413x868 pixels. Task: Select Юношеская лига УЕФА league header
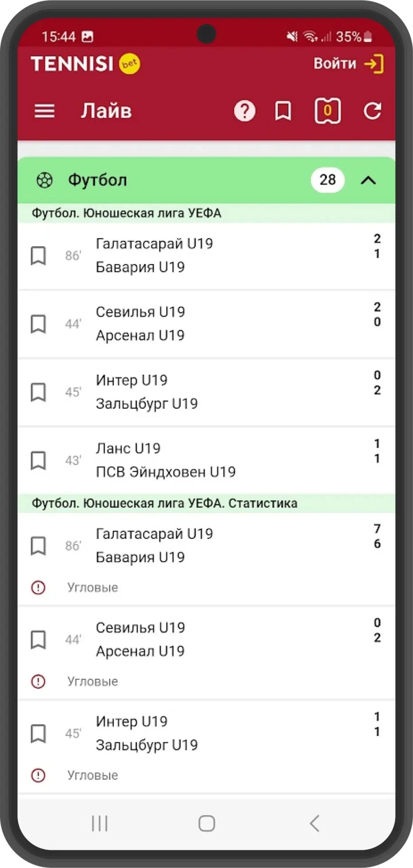(206, 213)
